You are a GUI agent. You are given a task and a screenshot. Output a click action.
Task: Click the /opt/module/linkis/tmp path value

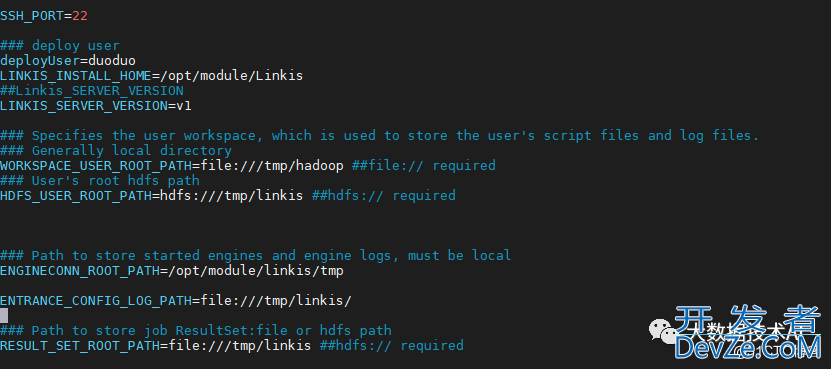point(255,271)
